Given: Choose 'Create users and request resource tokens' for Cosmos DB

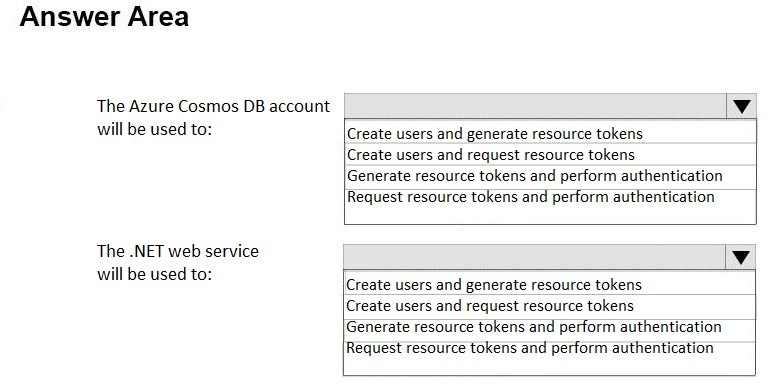Looking at the screenshot, I should point(550,155).
